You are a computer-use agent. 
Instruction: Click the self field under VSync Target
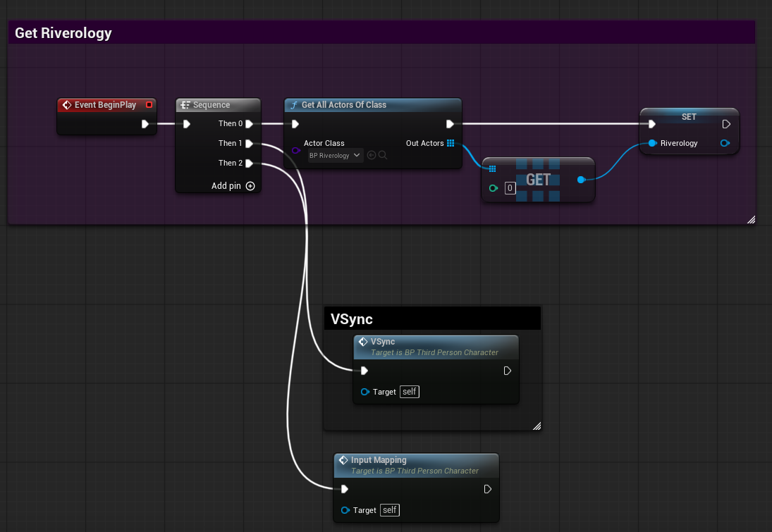click(409, 392)
